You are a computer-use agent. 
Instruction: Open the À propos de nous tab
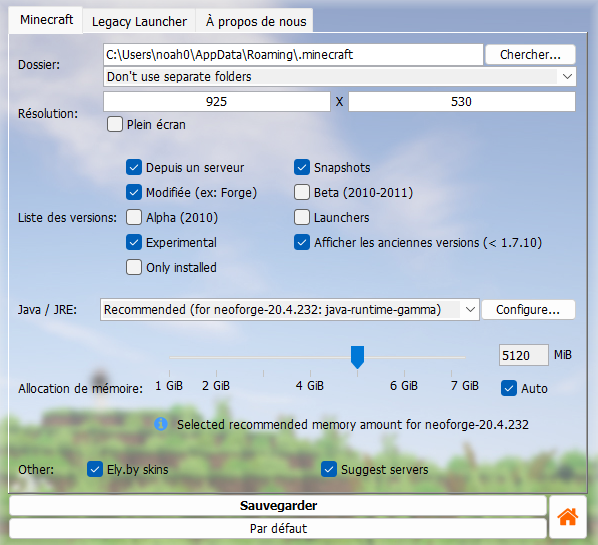pyautogui.click(x=256, y=21)
